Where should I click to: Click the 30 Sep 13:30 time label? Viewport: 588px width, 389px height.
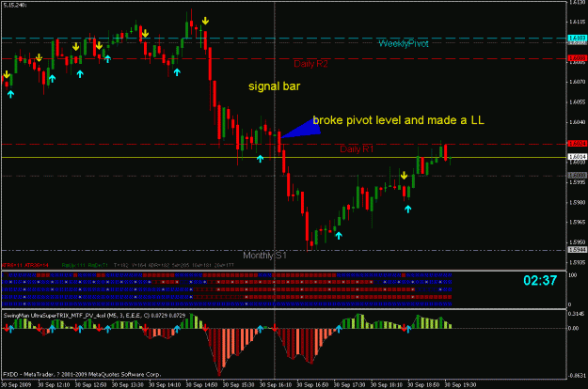click(x=128, y=385)
